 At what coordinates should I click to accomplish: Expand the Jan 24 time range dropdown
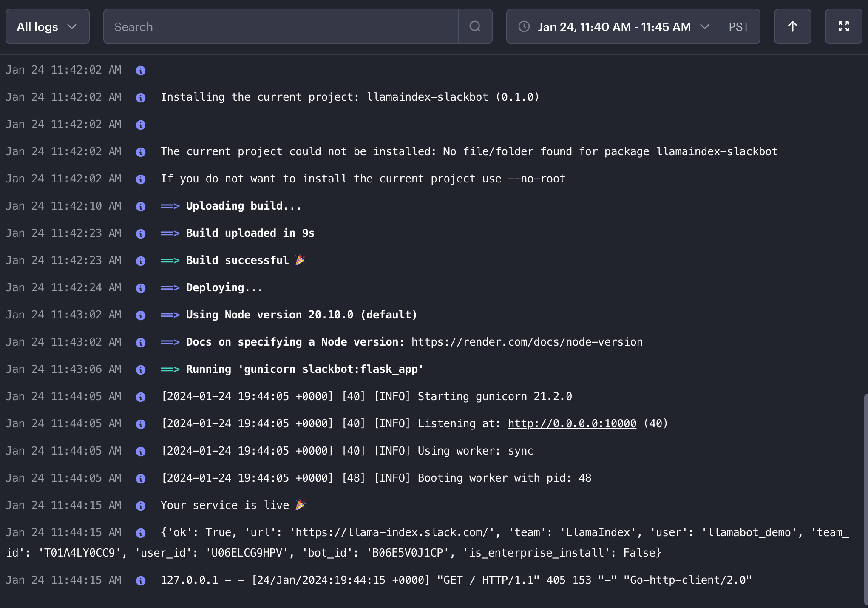pyautogui.click(x=614, y=26)
